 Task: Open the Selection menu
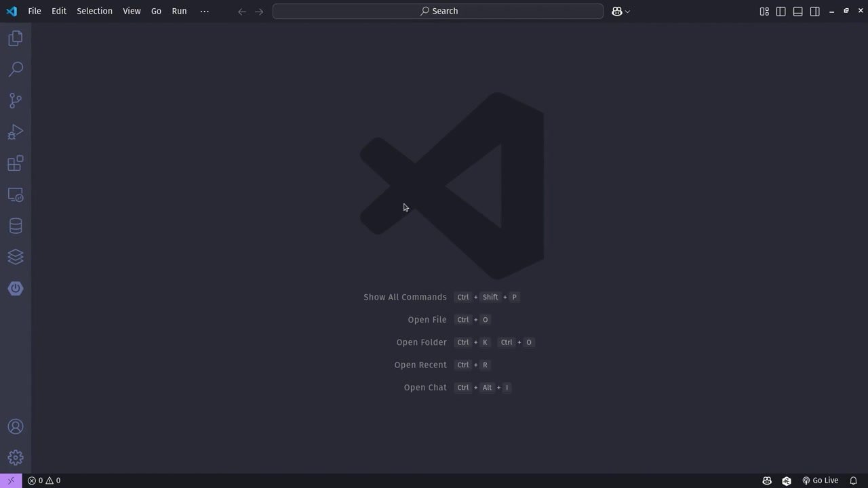pyautogui.click(x=94, y=11)
